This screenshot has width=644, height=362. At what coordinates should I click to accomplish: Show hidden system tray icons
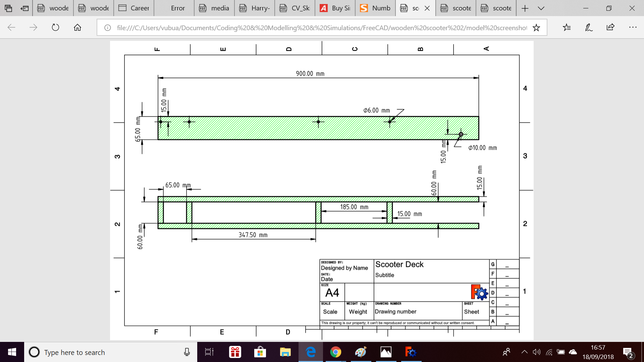[x=524, y=352]
